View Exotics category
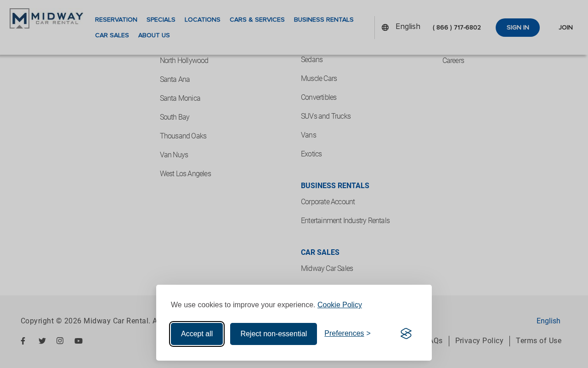The width and height of the screenshot is (588, 368). (x=311, y=154)
